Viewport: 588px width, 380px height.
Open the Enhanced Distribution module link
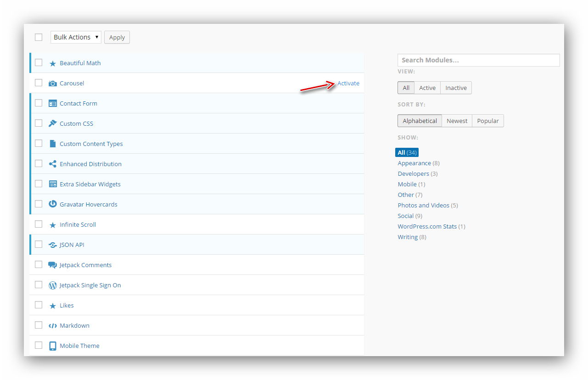click(x=91, y=164)
